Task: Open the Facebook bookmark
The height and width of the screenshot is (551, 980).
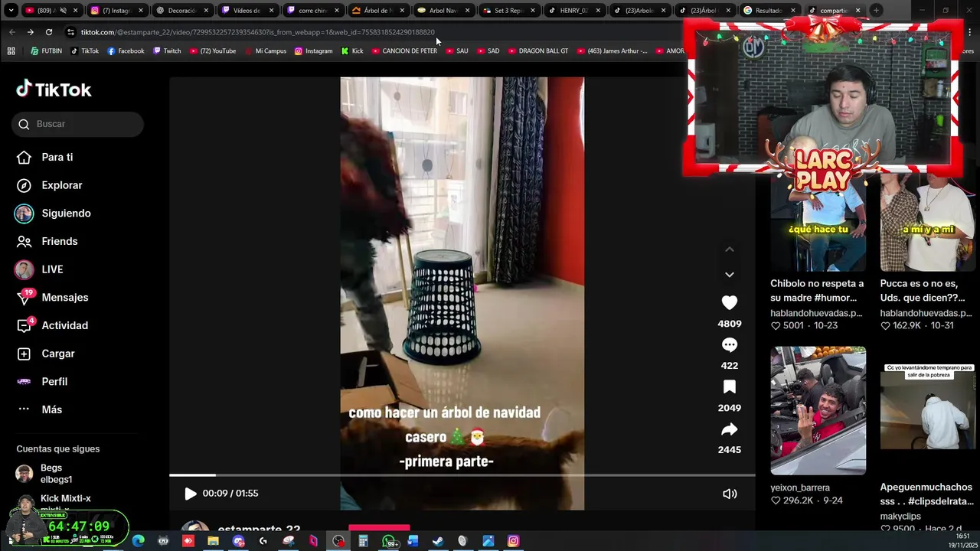Action: 126,51
